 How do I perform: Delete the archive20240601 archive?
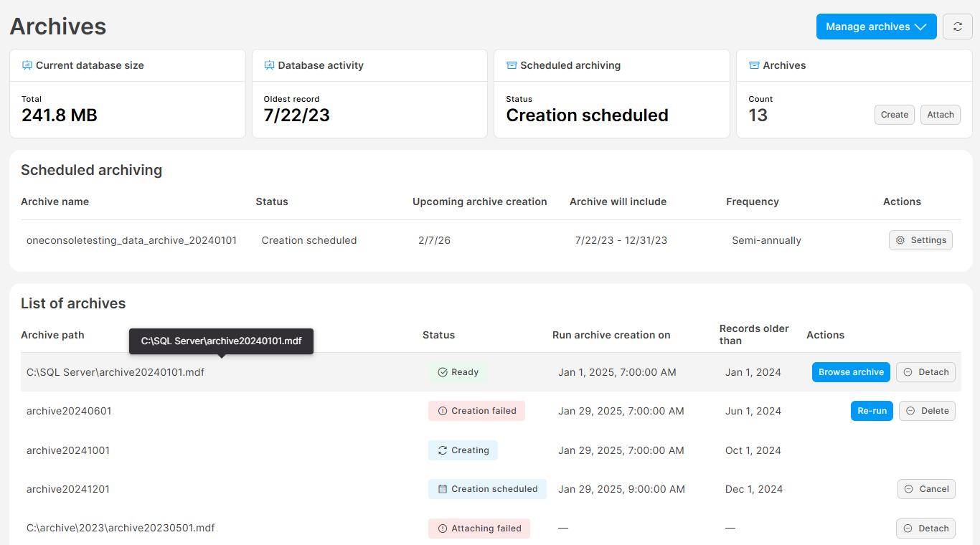click(927, 411)
